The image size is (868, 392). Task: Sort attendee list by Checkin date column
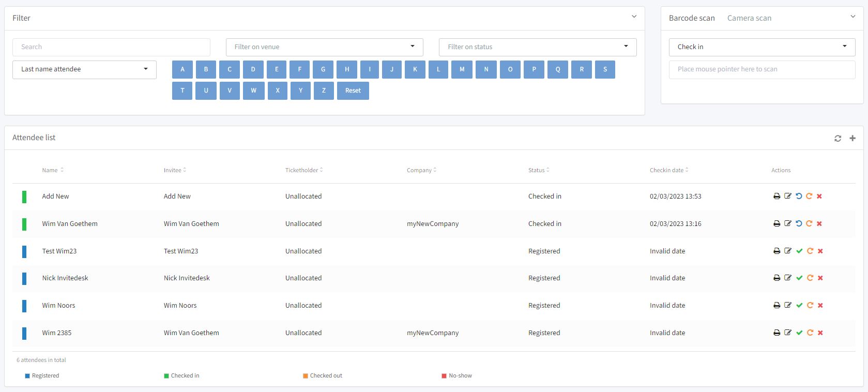coord(669,170)
